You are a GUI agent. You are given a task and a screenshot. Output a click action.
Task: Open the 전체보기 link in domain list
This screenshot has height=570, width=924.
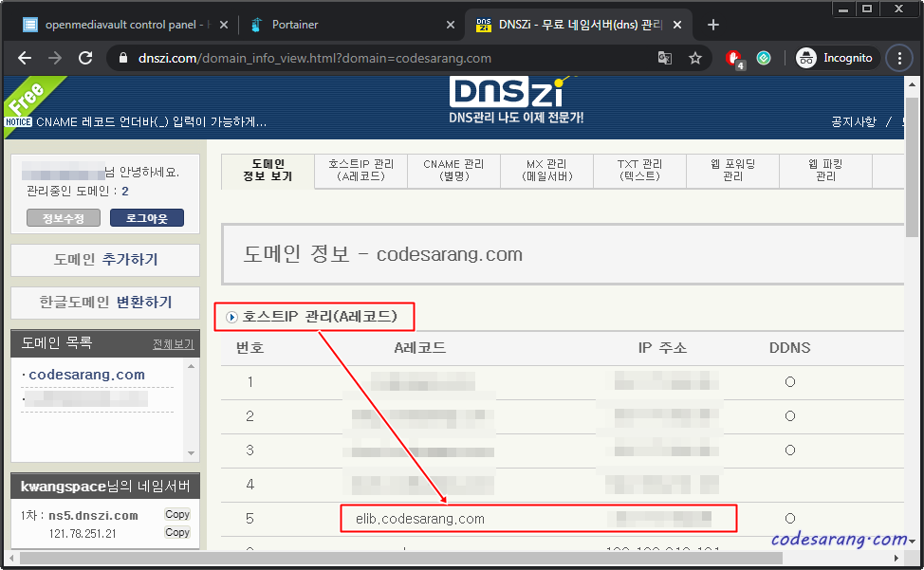[x=174, y=344]
